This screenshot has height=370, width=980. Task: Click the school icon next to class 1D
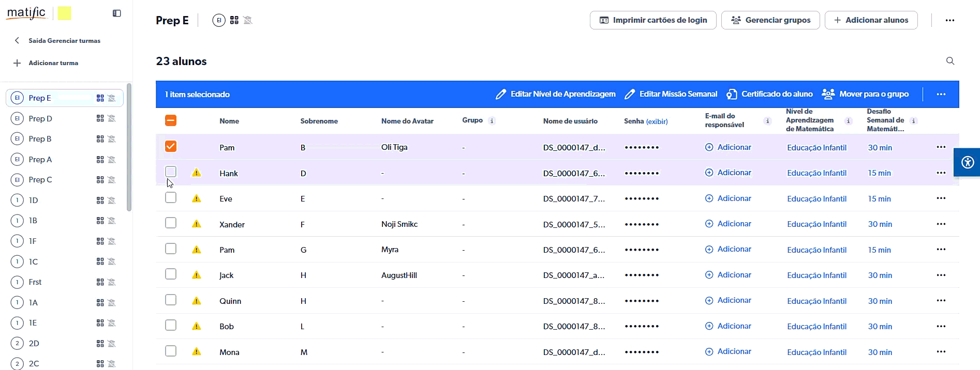pyautogui.click(x=112, y=201)
